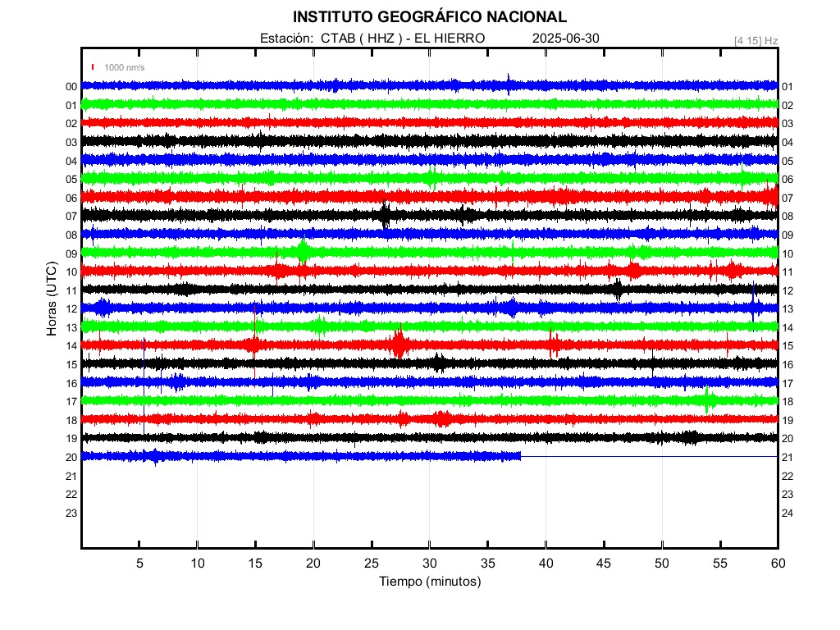Click left hour label 07
Viewport: 840px width, 630px height.
[71, 217]
